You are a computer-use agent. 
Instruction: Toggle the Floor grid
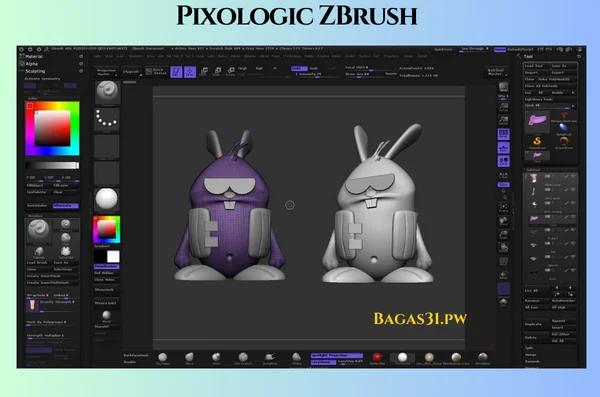tap(504, 148)
